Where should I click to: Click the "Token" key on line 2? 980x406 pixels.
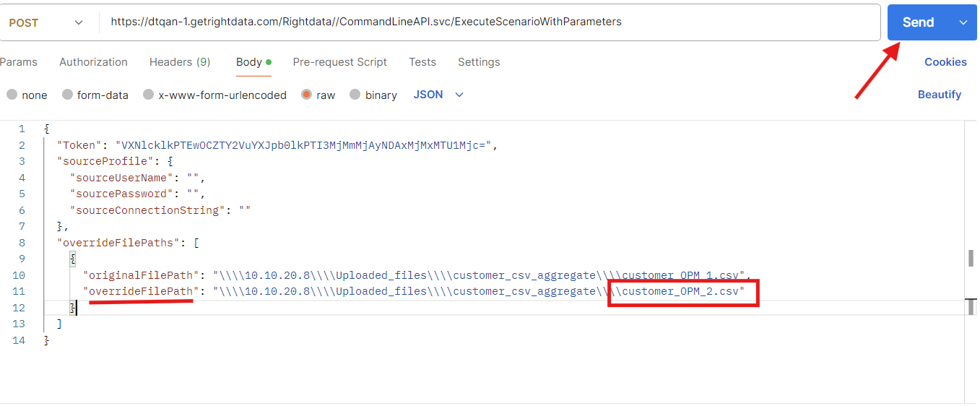point(80,145)
